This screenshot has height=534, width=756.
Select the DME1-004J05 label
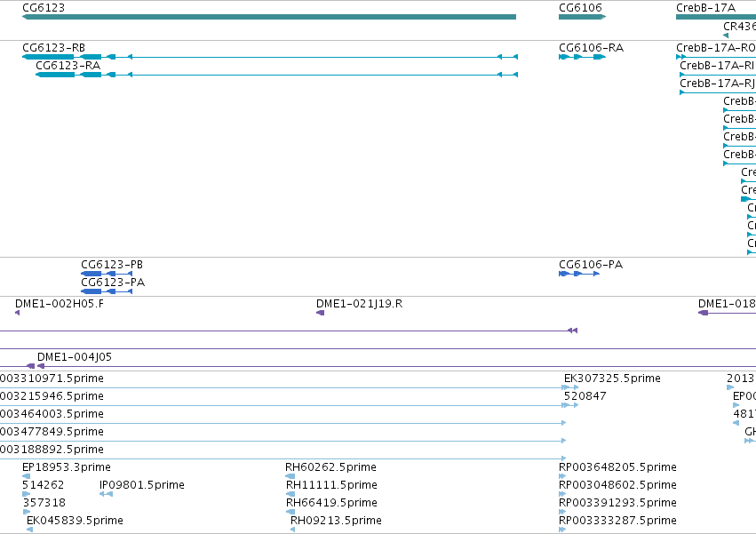pyautogui.click(x=75, y=357)
